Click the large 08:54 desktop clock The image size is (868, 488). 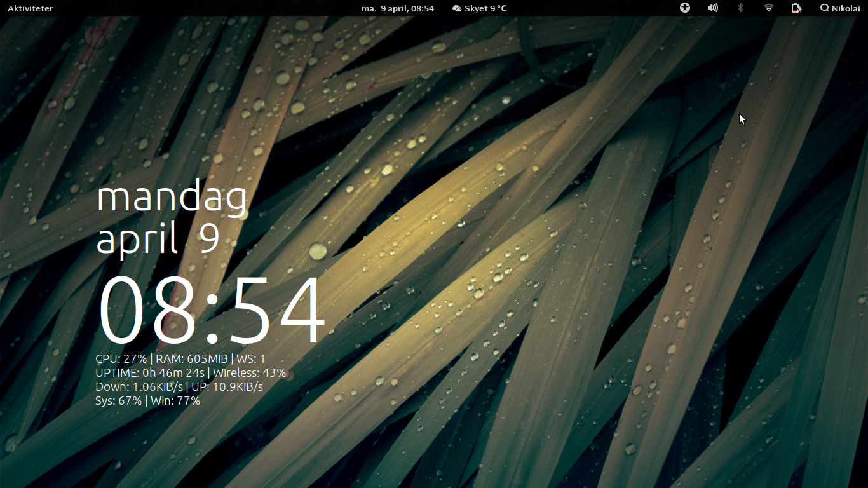[x=212, y=311]
